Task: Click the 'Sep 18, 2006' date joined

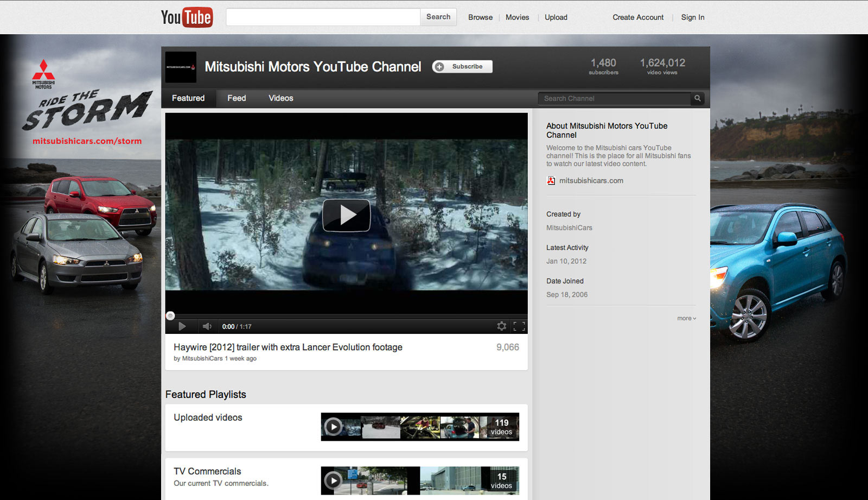Action: [567, 295]
